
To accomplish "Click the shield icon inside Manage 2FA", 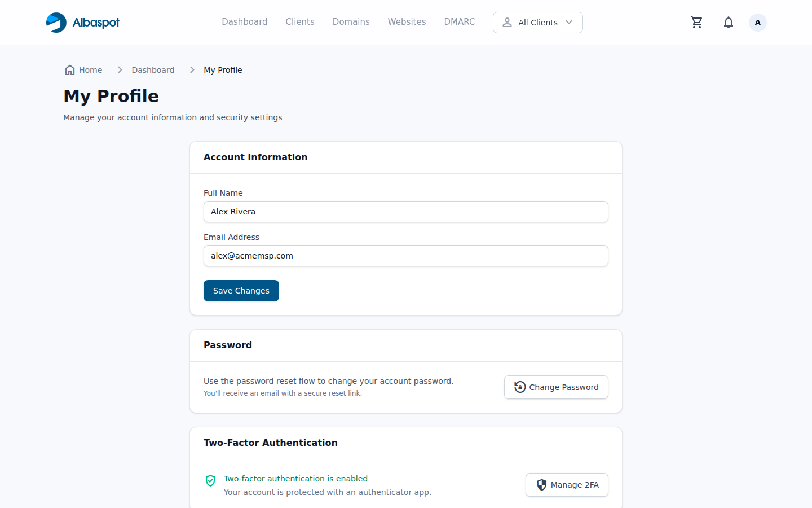I will (x=542, y=484).
